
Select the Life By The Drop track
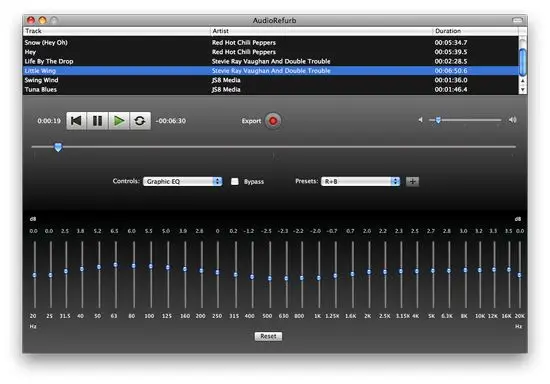tap(270, 61)
